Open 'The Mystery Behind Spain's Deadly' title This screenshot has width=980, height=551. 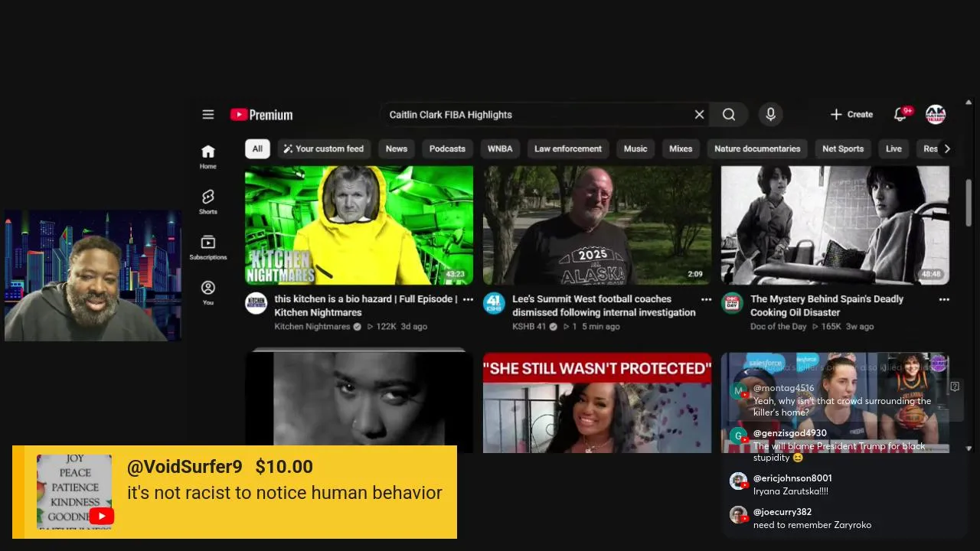(x=827, y=305)
